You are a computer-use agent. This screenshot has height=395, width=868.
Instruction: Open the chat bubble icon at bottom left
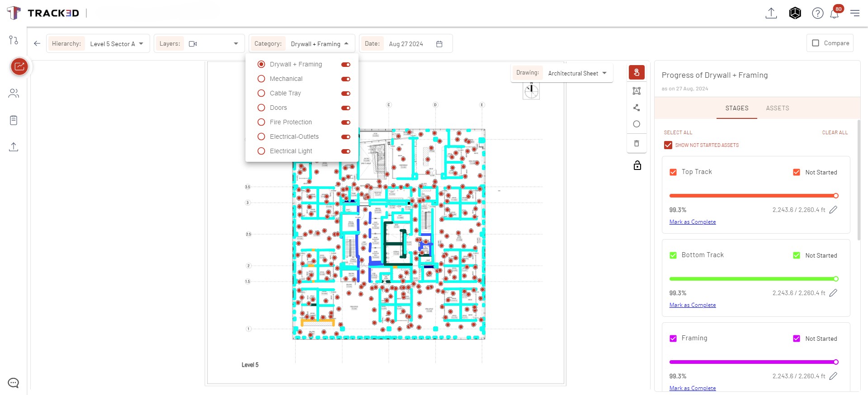[14, 383]
